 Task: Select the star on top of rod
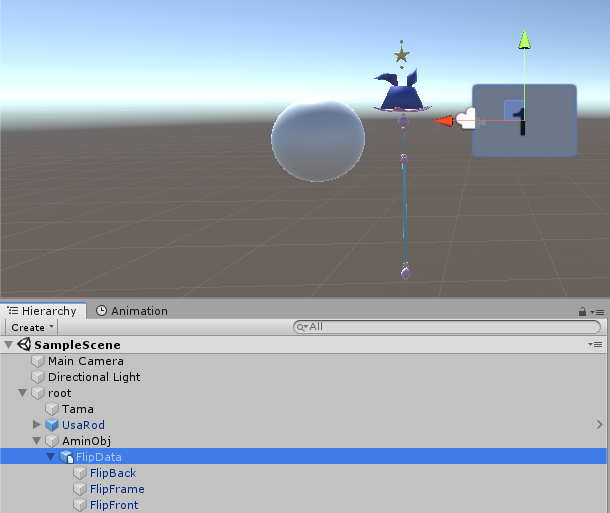401,54
